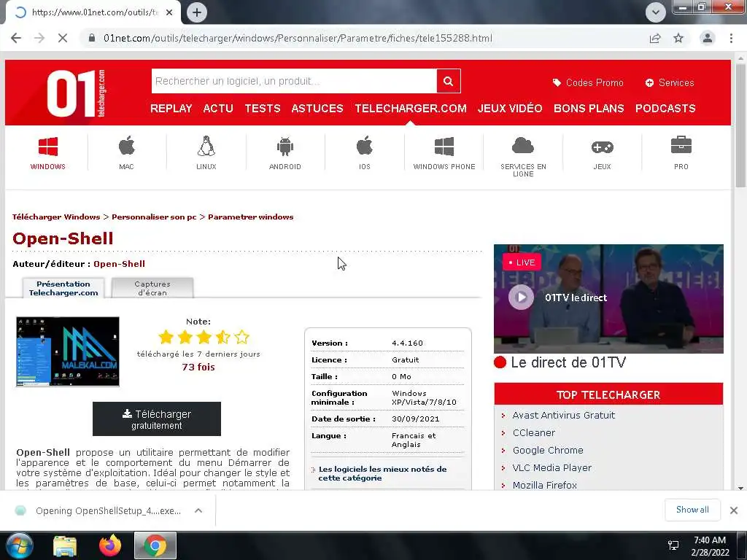
Task: Open the Android robot icon category
Action: 285,146
